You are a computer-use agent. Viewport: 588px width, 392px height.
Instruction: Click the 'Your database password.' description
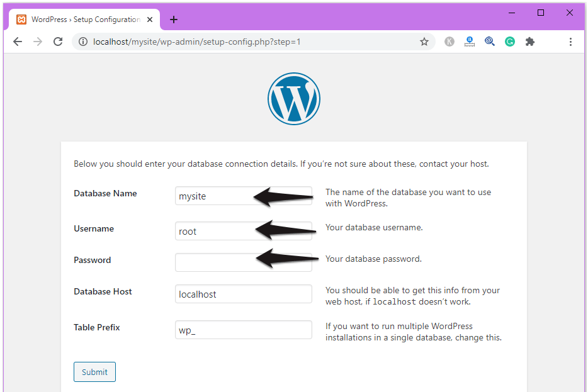pyautogui.click(x=373, y=259)
